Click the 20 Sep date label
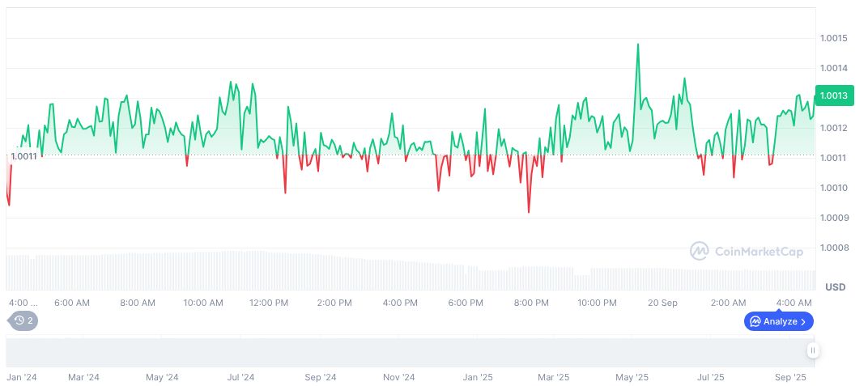 (x=663, y=303)
